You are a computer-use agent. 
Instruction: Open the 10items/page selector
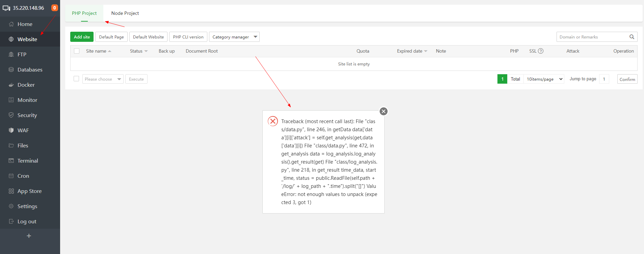[544, 79]
